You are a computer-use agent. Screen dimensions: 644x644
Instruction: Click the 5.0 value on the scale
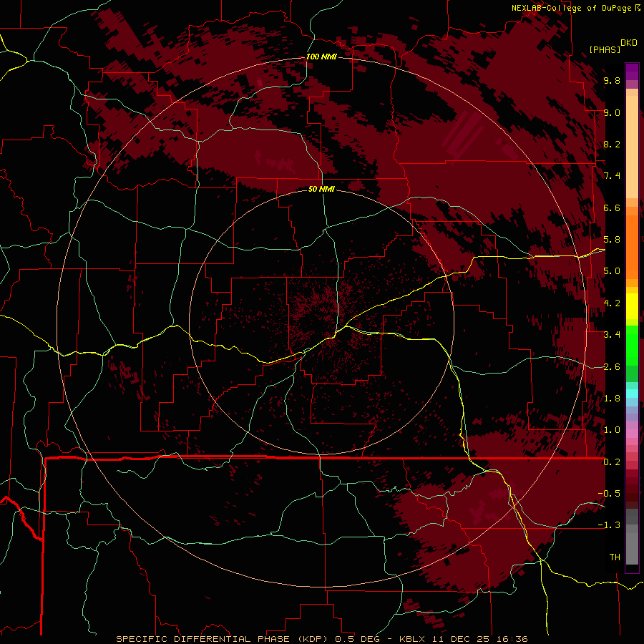pyautogui.click(x=612, y=271)
